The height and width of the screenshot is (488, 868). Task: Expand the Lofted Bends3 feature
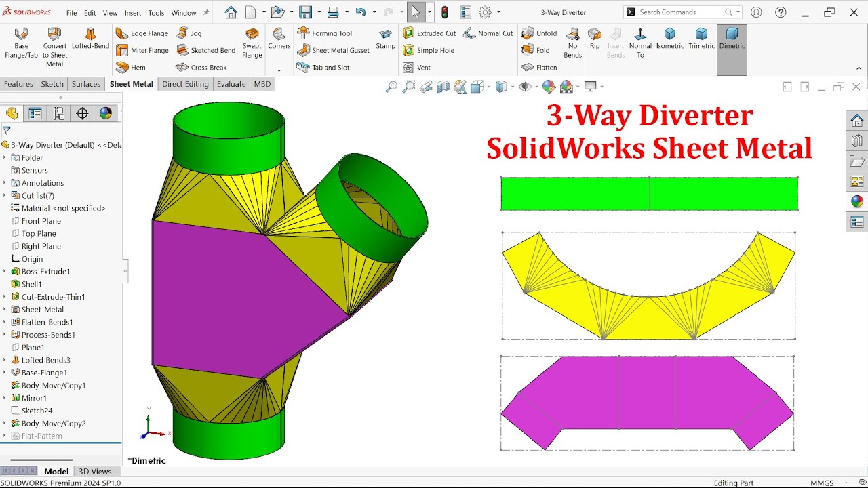point(4,360)
